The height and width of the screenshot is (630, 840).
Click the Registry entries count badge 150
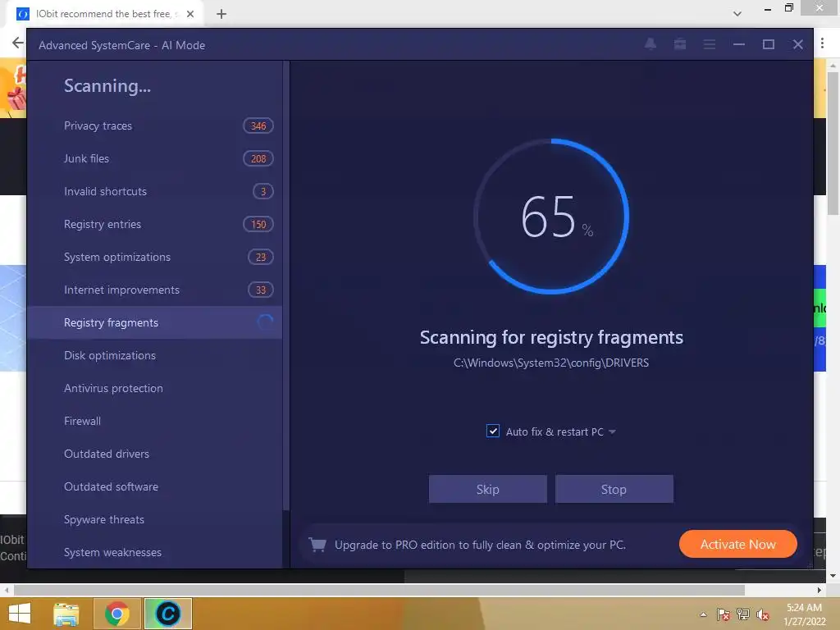pos(258,224)
